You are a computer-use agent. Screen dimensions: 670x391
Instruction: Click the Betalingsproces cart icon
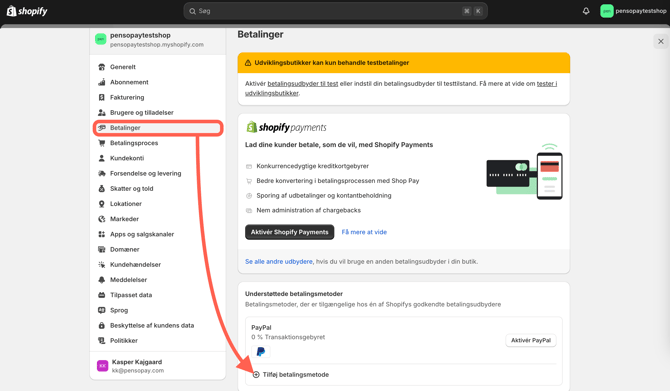click(102, 143)
